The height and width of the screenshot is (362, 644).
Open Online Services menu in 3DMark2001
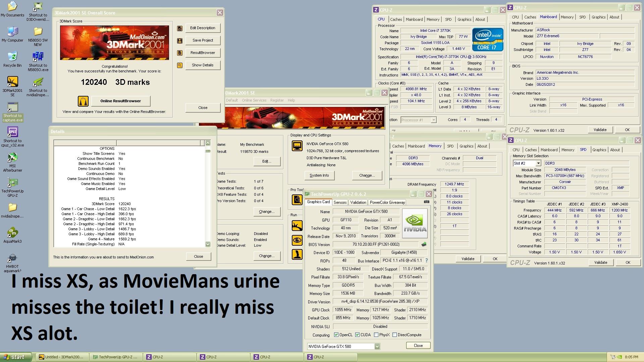(x=254, y=100)
